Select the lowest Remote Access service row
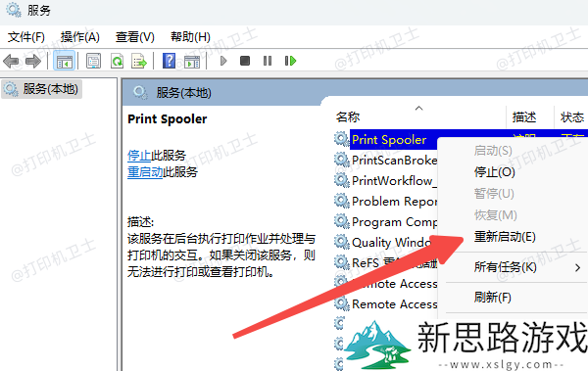The image size is (588, 371). pyautogui.click(x=394, y=303)
